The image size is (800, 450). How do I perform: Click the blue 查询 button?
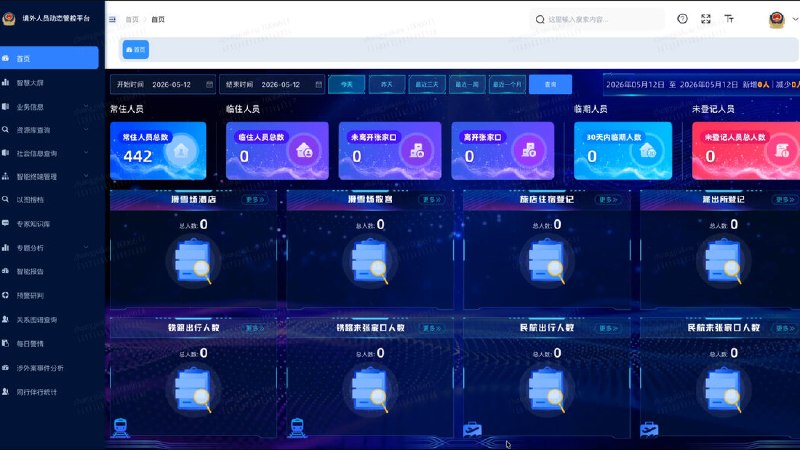click(x=551, y=85)
